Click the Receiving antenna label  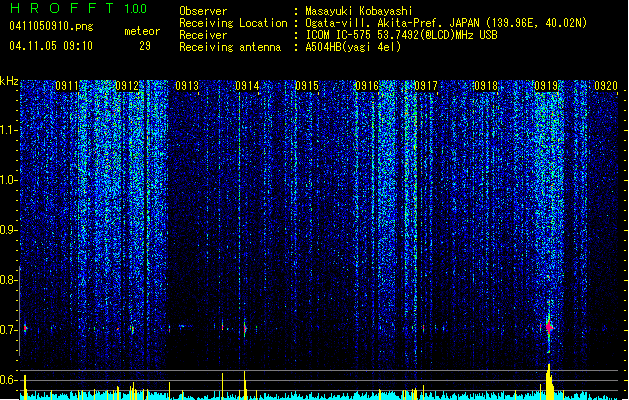click(230, 47)
